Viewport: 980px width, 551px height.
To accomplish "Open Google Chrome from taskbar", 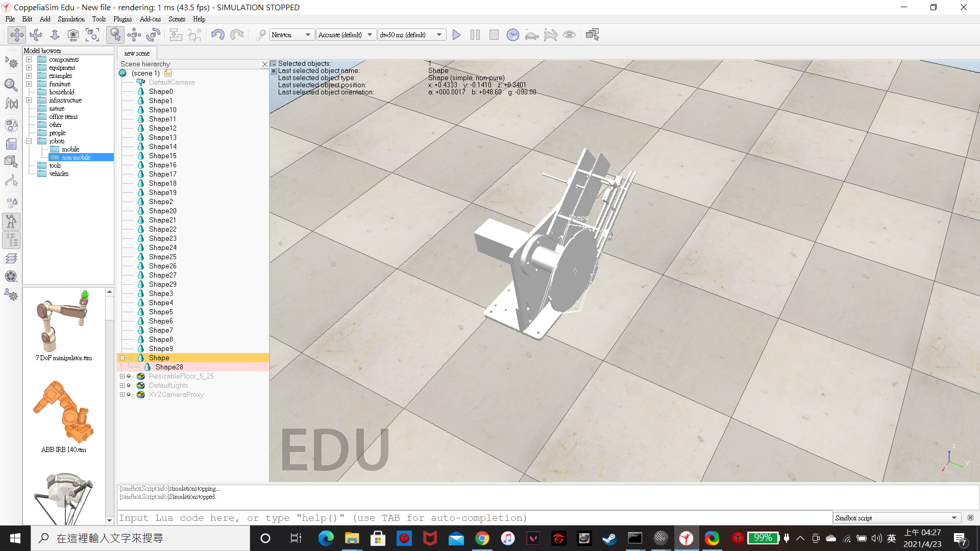I will tap(482, 538).
